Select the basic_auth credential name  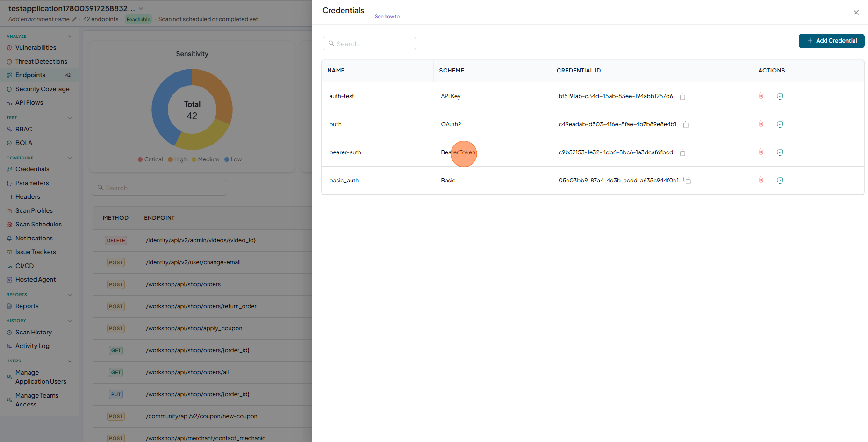(x=344, y=181)
